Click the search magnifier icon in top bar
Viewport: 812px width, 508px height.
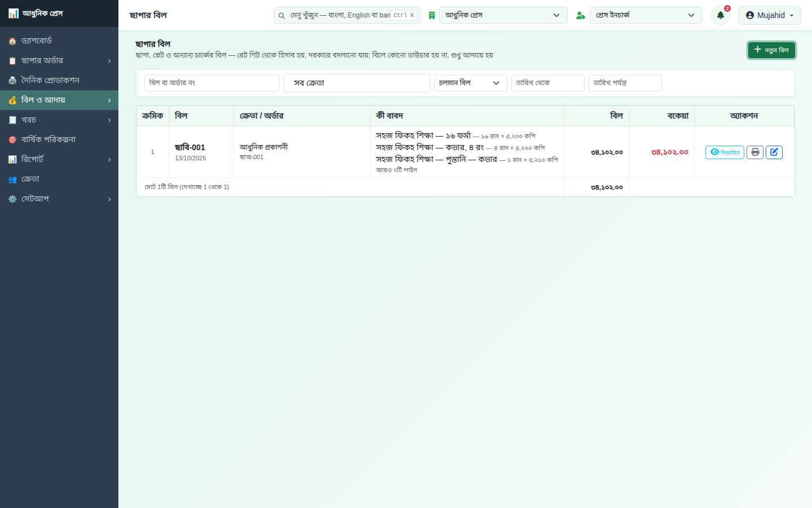coord(281,16)
